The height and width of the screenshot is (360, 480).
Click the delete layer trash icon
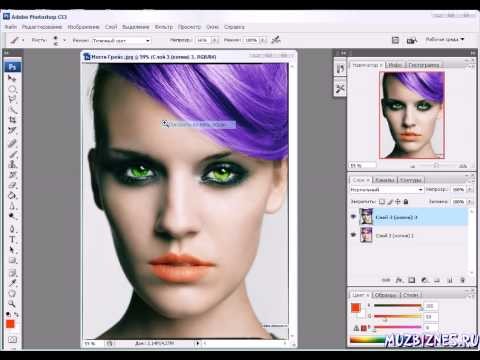(463, 280)
